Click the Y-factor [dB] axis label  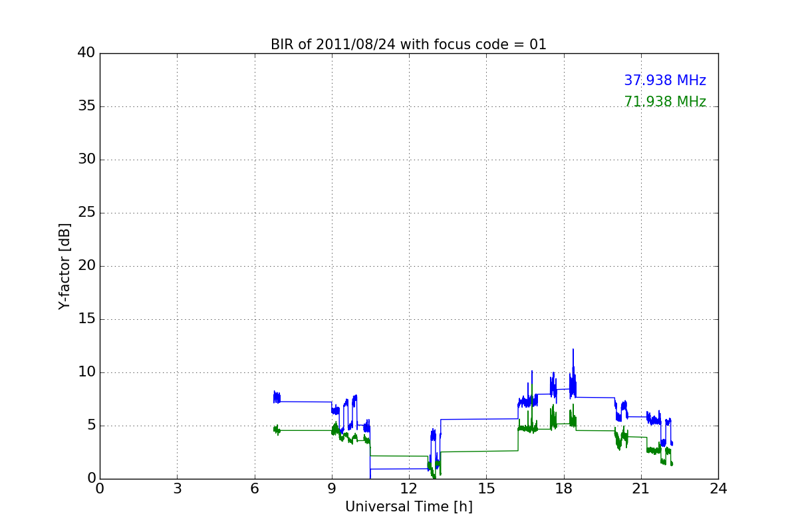click(64, 266)
